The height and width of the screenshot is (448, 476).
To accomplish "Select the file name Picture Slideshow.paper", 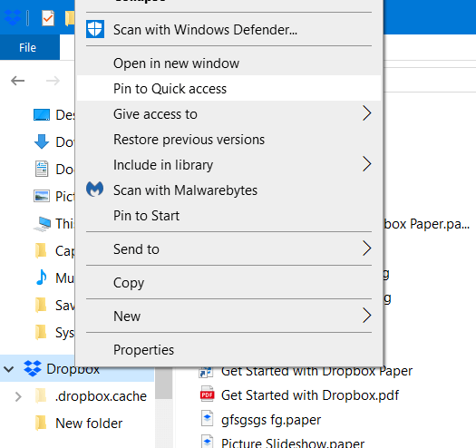I will (293, 443).
